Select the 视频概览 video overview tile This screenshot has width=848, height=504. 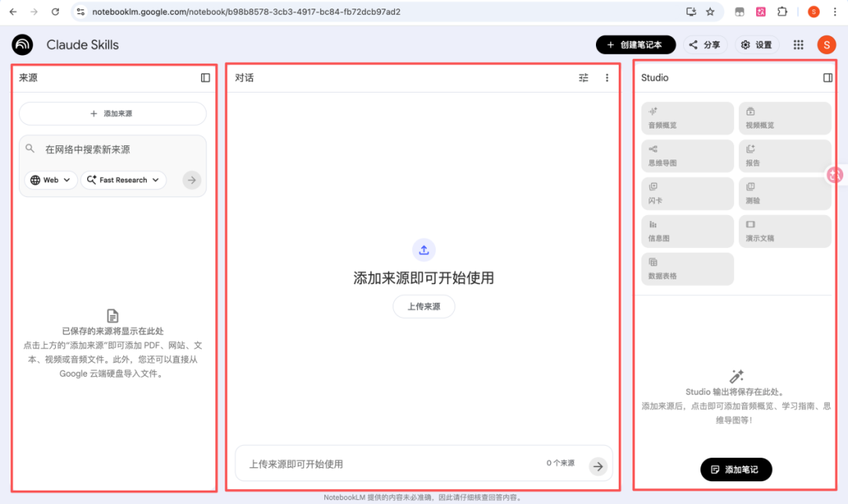(784, 119)
